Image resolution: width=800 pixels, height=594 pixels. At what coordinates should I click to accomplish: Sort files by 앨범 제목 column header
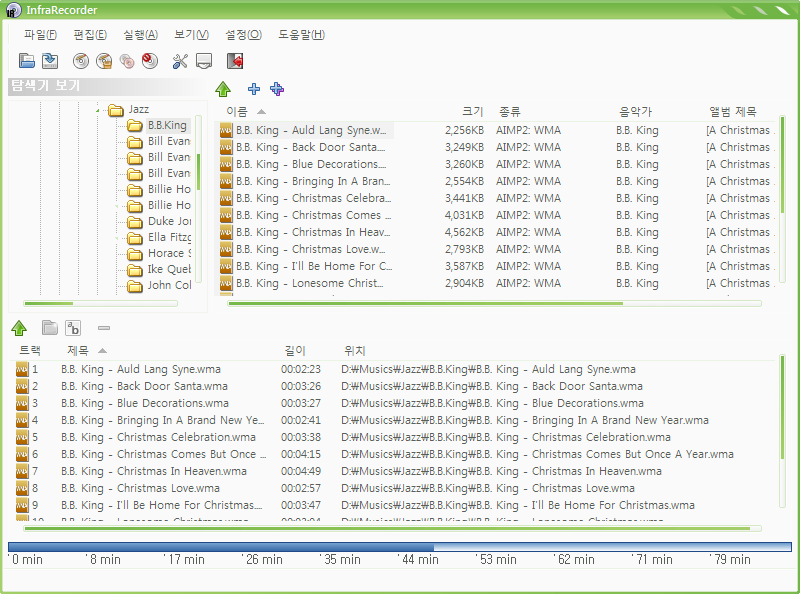point(733,112)
